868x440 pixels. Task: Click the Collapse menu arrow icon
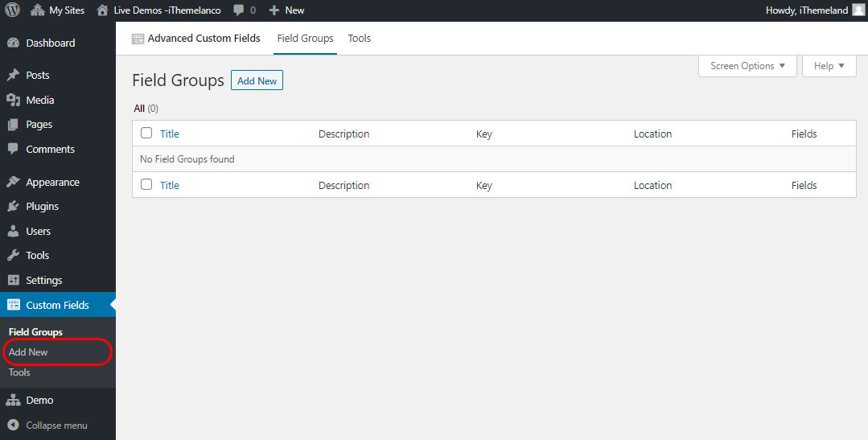pos(14,425)
